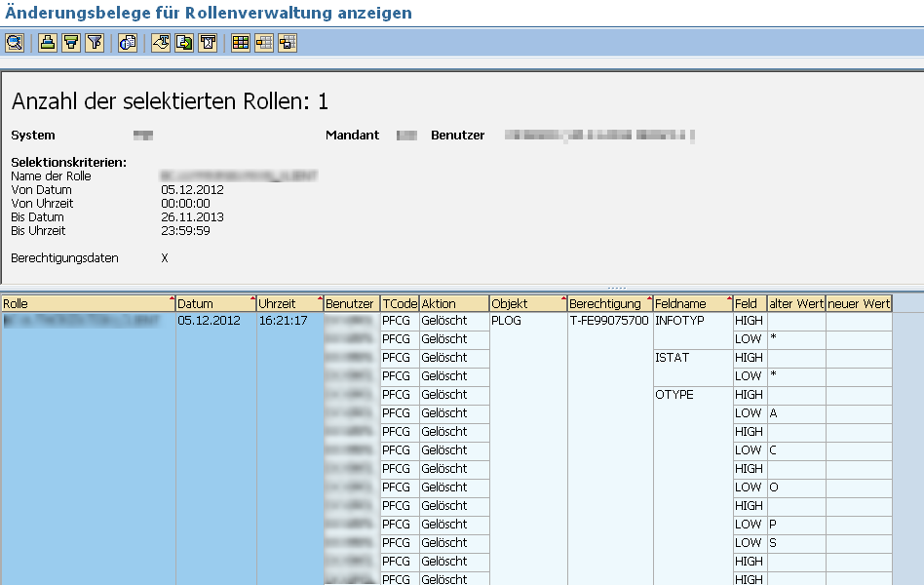The height and width of the screenshot is (585, 924).
Task: Open detail view with the magnifier icon
Action: (14, 42)
